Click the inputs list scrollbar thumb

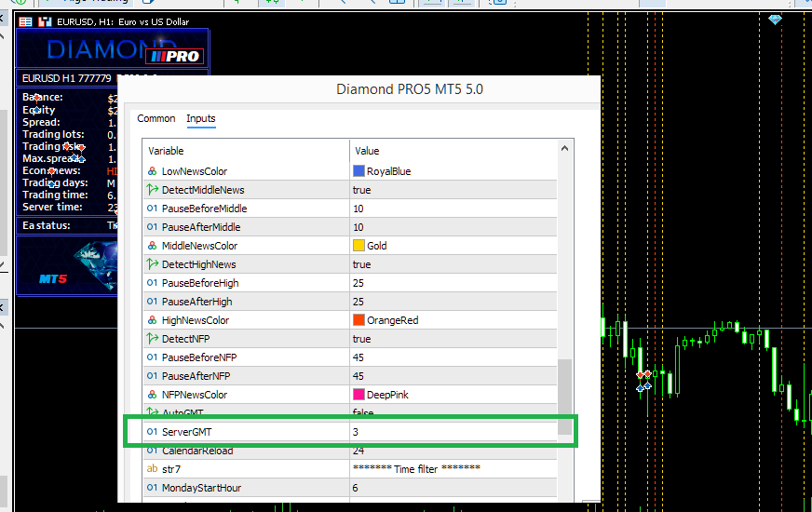[x=564, y=397]
